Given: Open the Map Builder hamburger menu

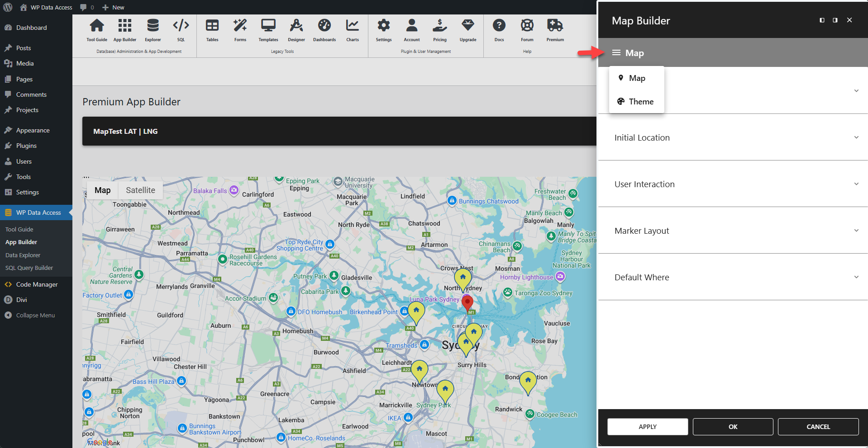Looking at the screenshot, I should tap(615, 52).
